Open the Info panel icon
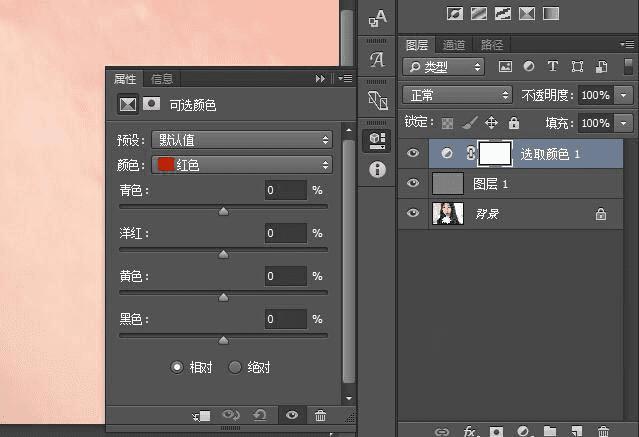 tap(377, 169)
